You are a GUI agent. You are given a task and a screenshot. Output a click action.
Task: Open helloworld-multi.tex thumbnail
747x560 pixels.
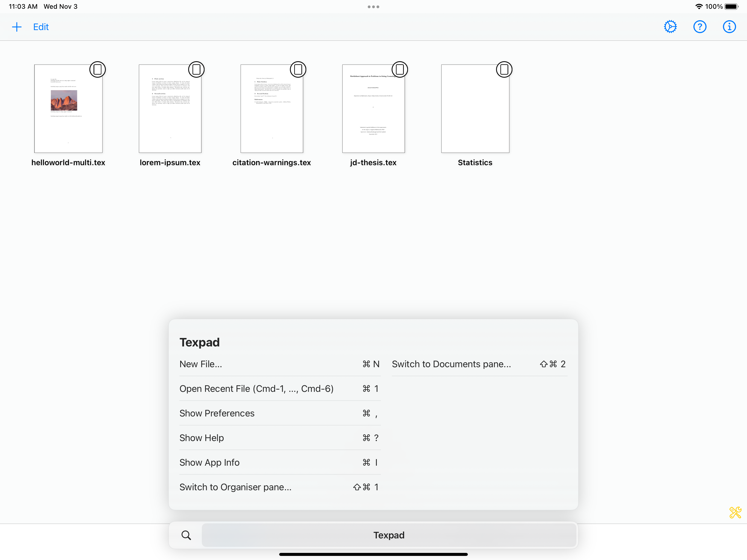click(x=68, y=109)
